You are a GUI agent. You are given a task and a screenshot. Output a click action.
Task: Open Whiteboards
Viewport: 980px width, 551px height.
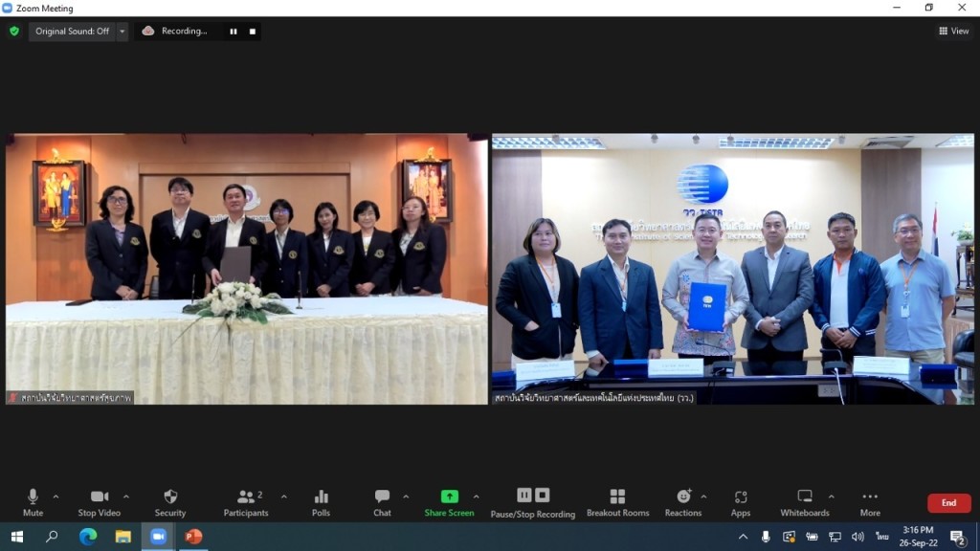click(x=805, y=501)
